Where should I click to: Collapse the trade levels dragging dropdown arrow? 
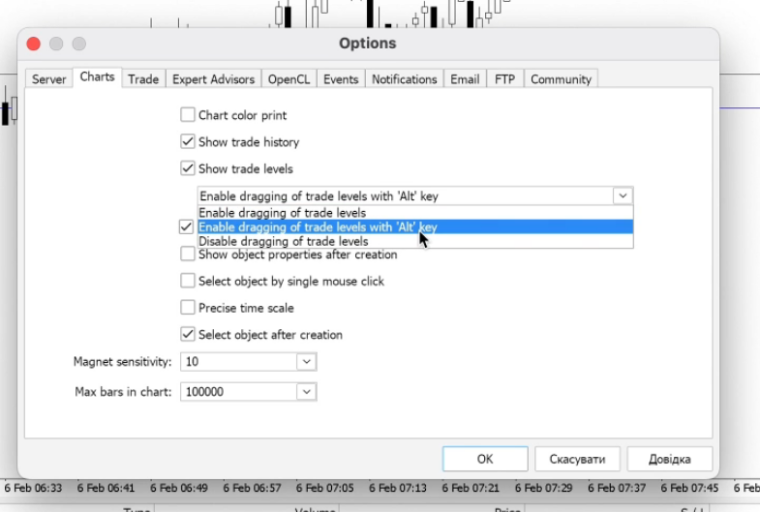tap(623, 196)
